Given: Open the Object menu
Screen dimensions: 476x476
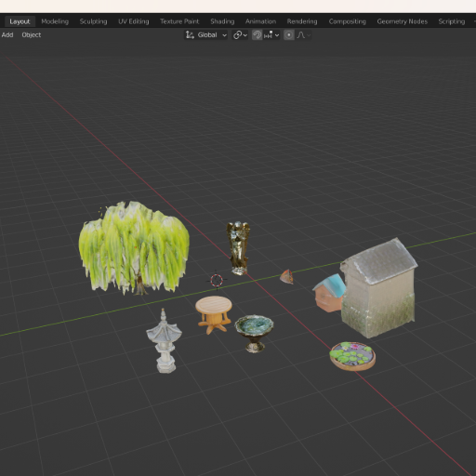Looking at the screenshot, I should pos(32,35).
